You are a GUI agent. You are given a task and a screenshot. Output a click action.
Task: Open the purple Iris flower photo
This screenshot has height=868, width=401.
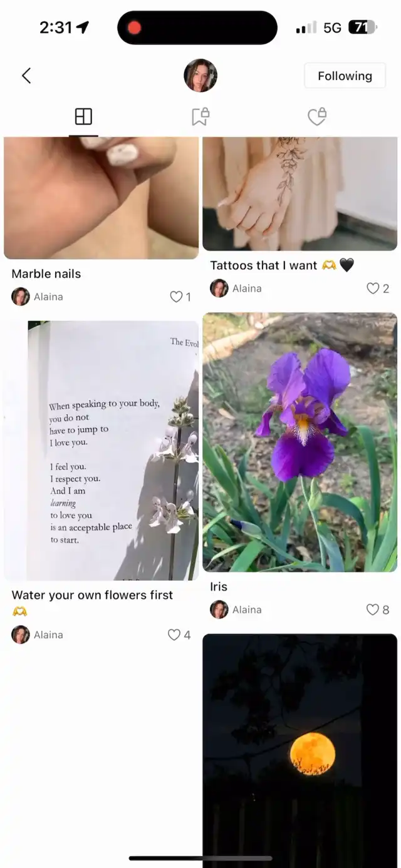tap(299, 442)
